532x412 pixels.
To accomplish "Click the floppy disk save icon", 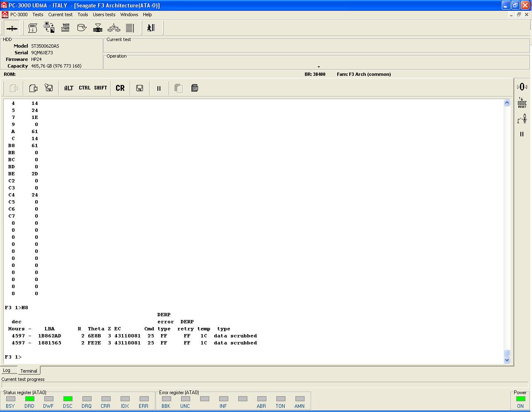I will [x=140, y=88].
